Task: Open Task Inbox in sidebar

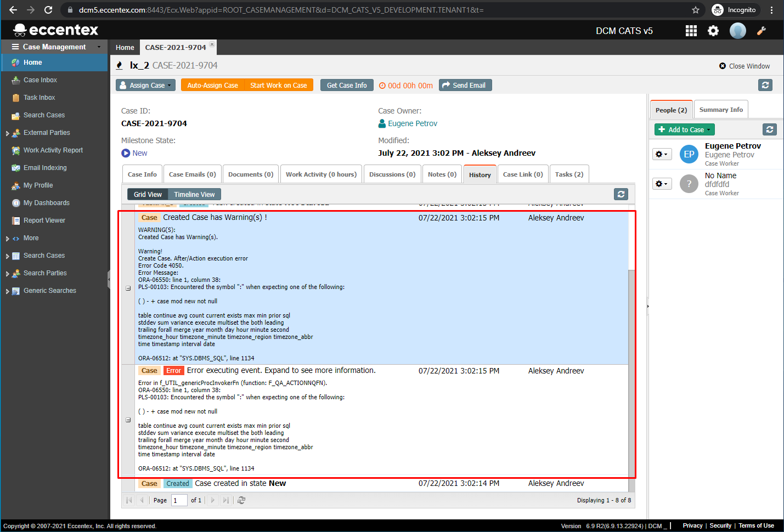Action: pyautogui.click(x=39, y=98)
